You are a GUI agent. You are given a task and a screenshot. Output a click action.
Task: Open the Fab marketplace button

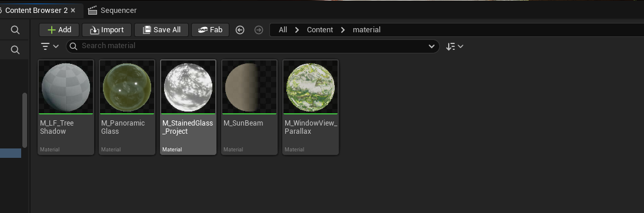point(211,30)
